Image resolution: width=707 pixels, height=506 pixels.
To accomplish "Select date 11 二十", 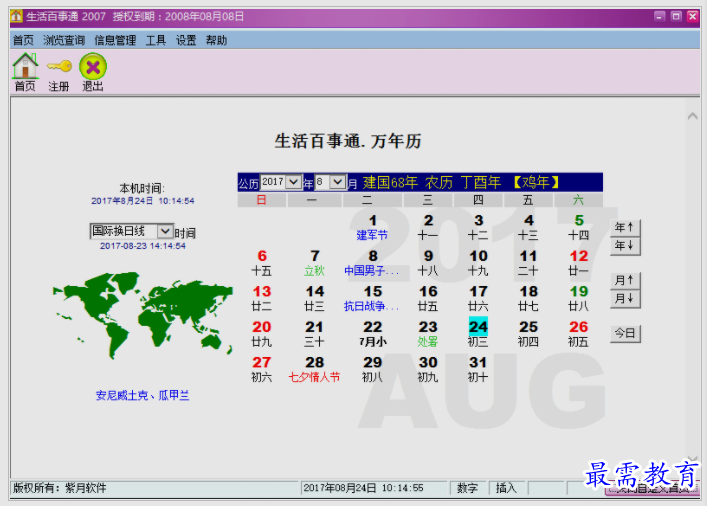I will coord(528,262).
